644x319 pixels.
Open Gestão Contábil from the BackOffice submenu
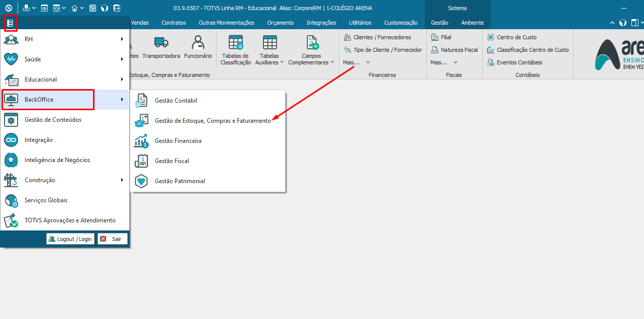175,101
